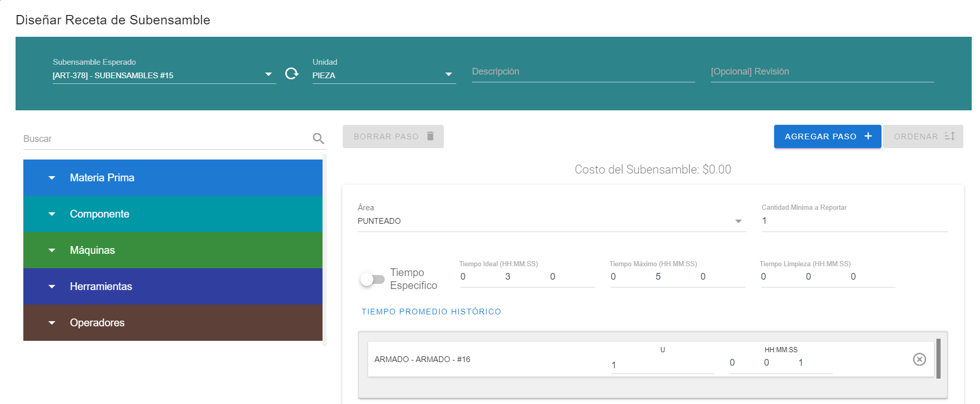Click the refresh icon beside Subensamble Esperado
Screen dimensions: 980x404
tap(292, 74)
